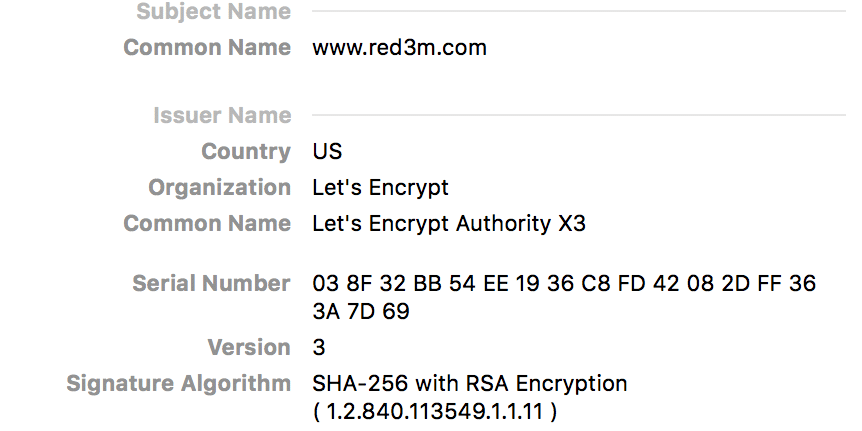Select the www.red3m.com common name value

399,48
